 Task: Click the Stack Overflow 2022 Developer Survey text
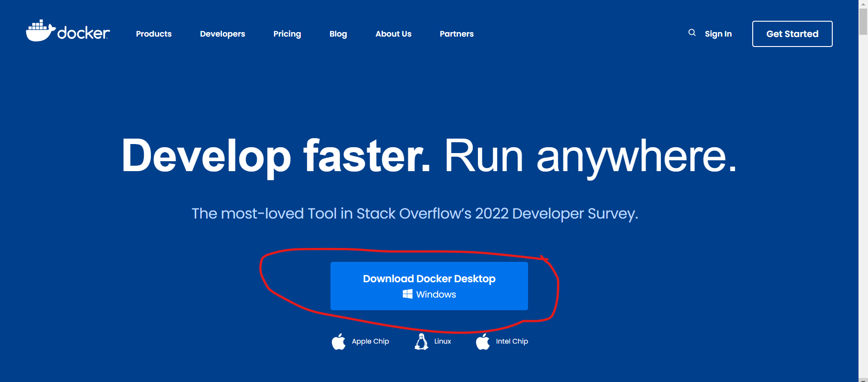(415, 214)
